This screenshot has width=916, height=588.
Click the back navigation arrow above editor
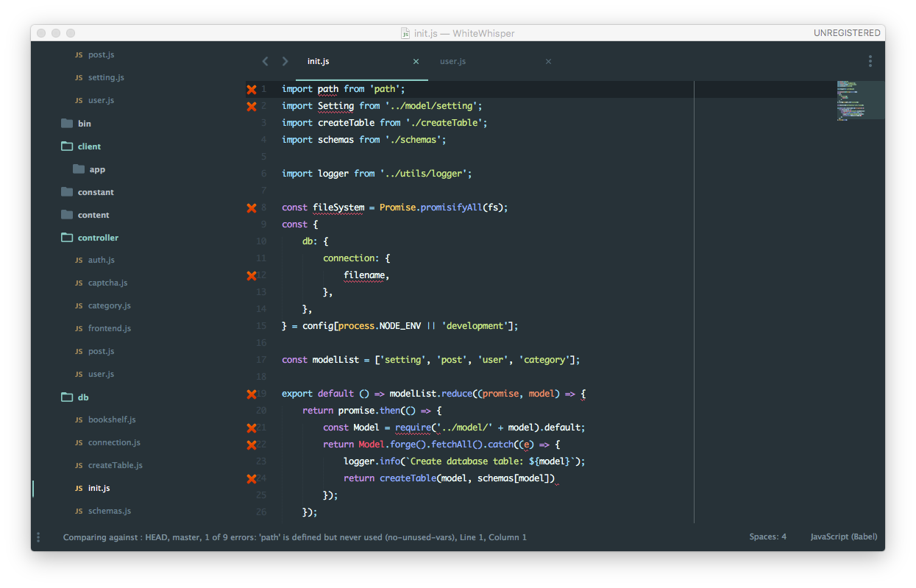pos(266,62)
